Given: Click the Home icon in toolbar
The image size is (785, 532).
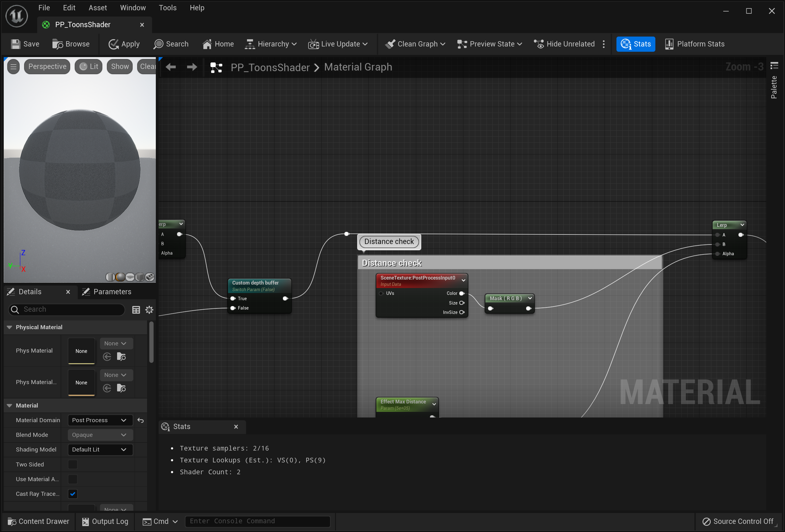Looking at the screenshot, I should pyautogui.click(x=207, y=44).
